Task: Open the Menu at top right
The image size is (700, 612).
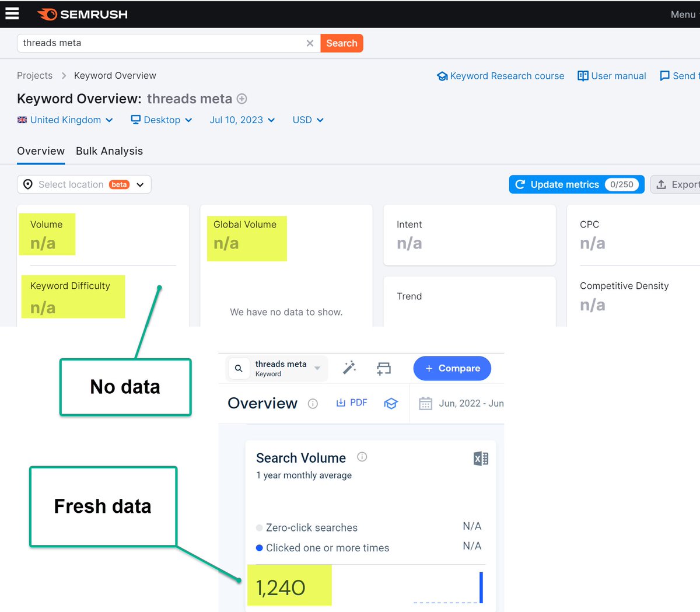Action: (x=682, y=14)
